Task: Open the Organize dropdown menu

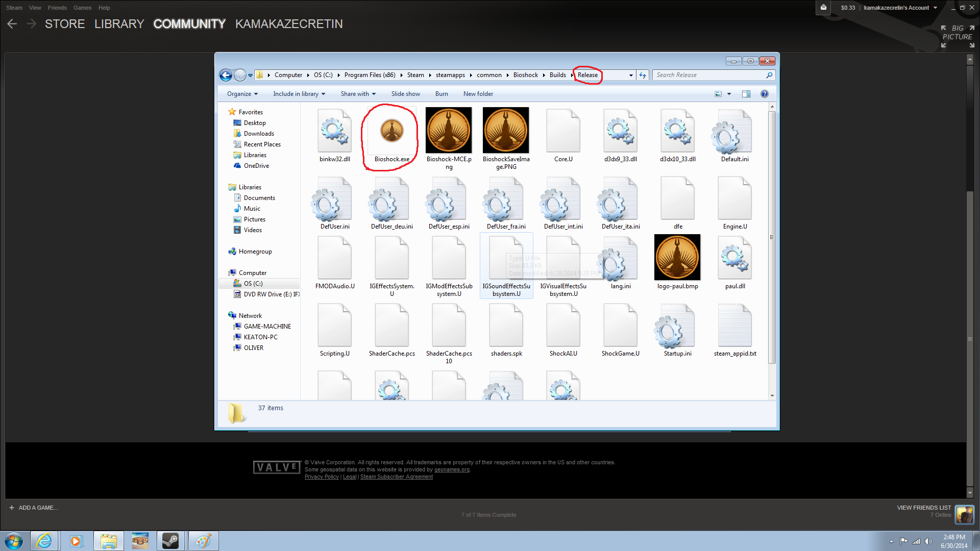Action: 242,94
